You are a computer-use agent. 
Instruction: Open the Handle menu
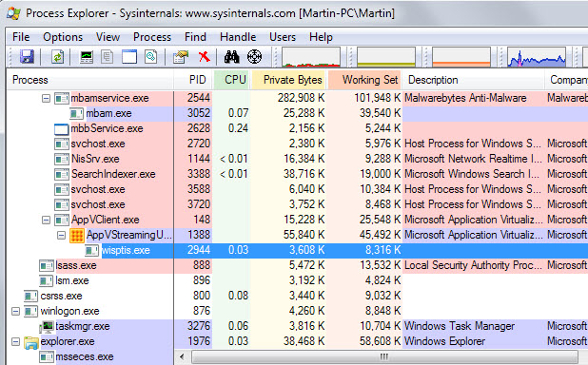coord(238,37)
